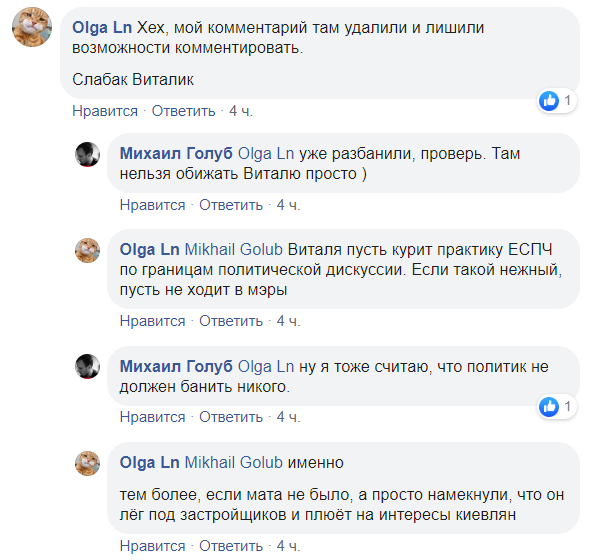Reply to Olga's ЕСПЧ practice comment

pyautogui.click(x=231, y=321)
